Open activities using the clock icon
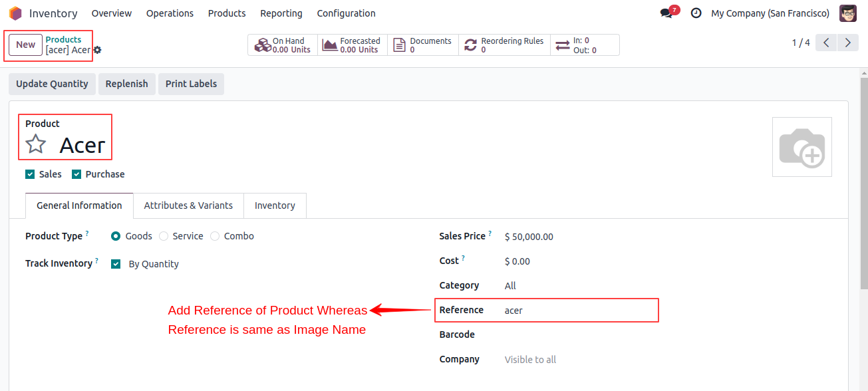The height and width of the screenshot is (391, 868). (696, 13)
